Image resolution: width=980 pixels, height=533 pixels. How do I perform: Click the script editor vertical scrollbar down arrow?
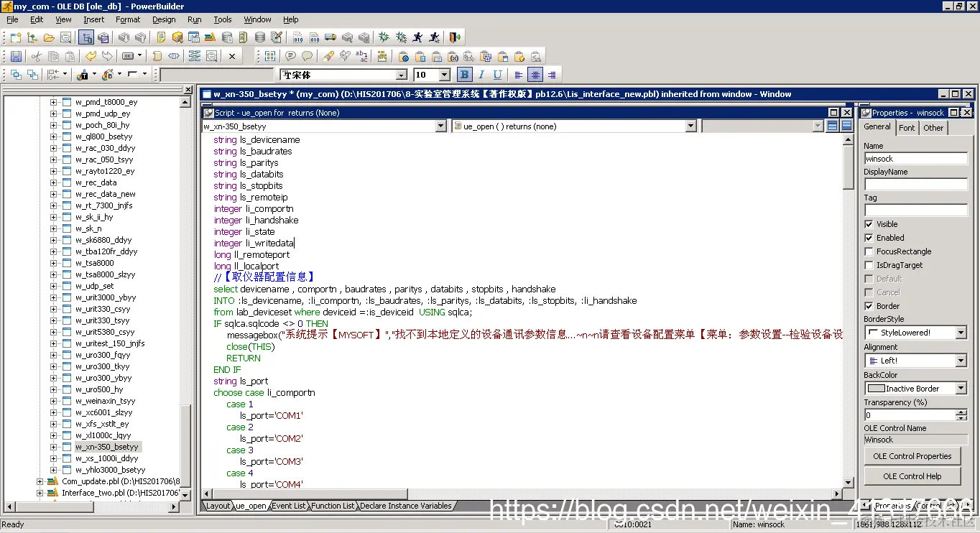[x=849, y=483]
